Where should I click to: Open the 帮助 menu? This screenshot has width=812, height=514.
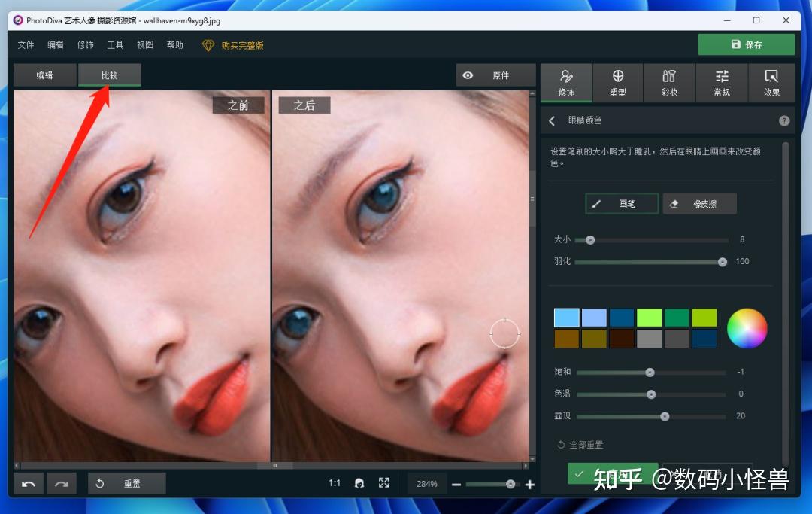[x=175, y=45]
